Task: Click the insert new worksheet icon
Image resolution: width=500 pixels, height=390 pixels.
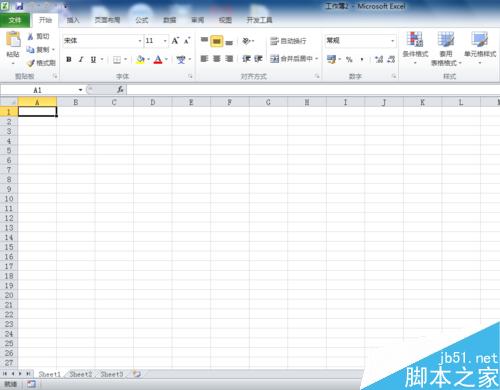Action: [137, 374]
